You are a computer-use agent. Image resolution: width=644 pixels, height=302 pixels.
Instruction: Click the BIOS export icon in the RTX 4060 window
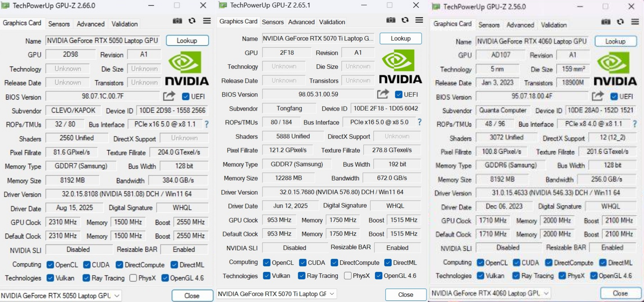(x=598, y=96)
